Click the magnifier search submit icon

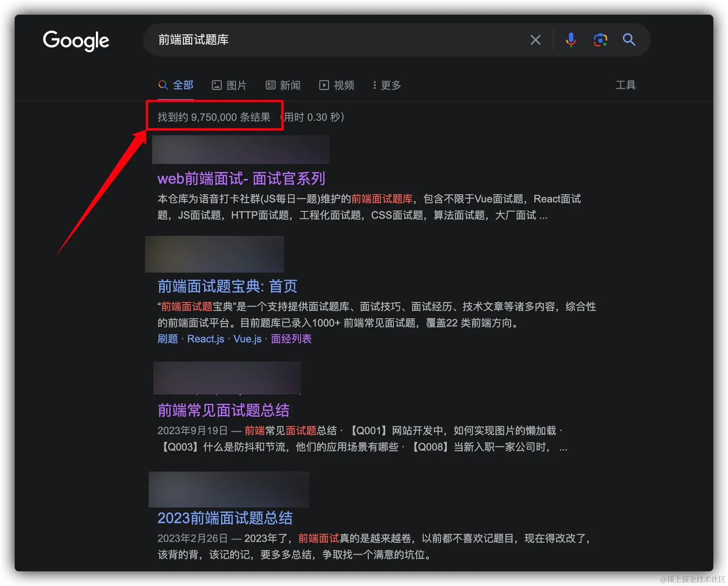click(629, 40)
